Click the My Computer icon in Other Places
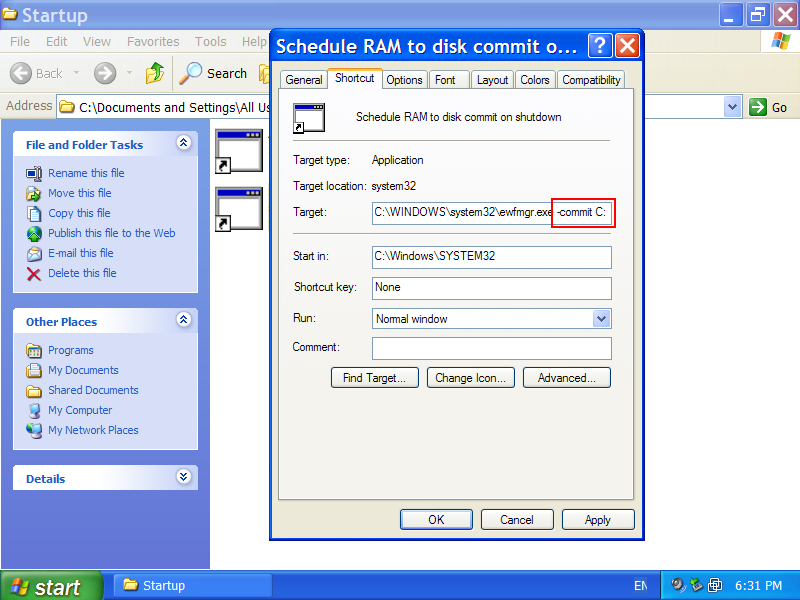 (34, 411)
